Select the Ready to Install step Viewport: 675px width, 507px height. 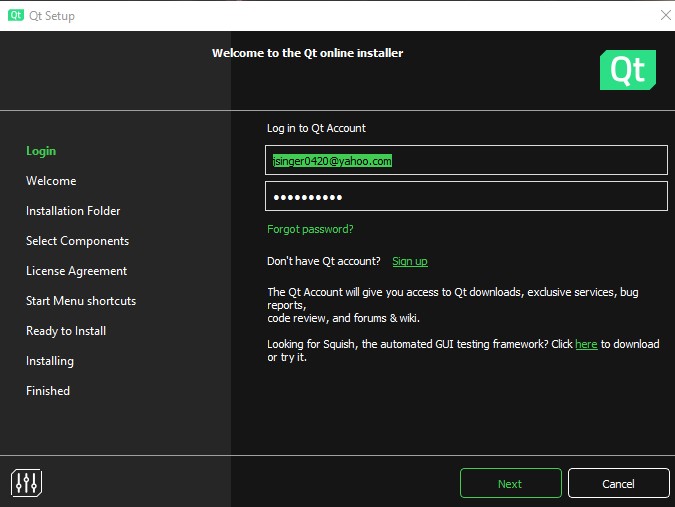click(66, 331)
